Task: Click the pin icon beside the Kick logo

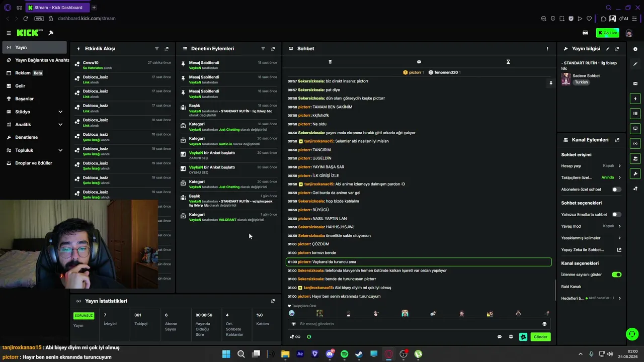Action: (x=51, y=33)
